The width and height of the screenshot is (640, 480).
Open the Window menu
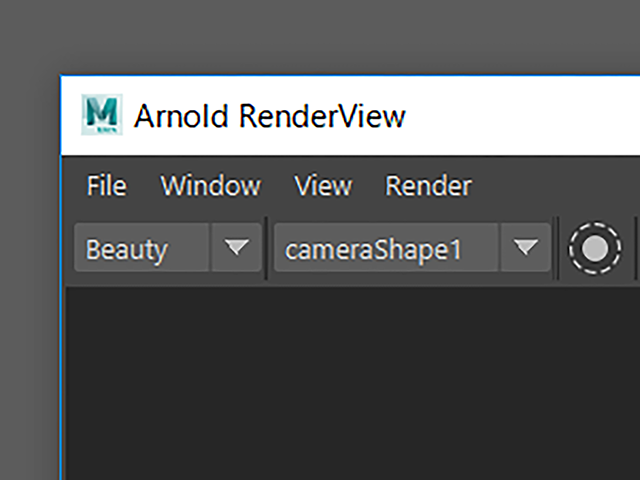click(x=211, y=186)
